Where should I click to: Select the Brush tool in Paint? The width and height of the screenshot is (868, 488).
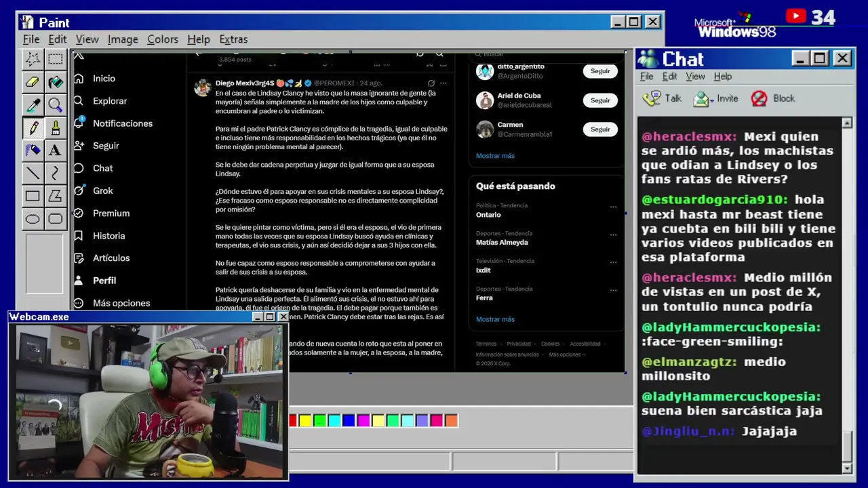coord(55,127)
